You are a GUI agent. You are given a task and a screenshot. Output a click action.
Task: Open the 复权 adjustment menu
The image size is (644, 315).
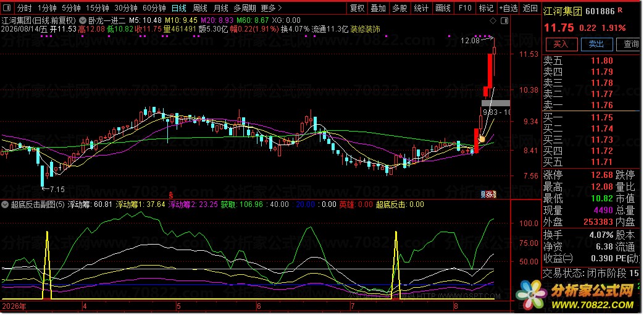click(357, 8)
